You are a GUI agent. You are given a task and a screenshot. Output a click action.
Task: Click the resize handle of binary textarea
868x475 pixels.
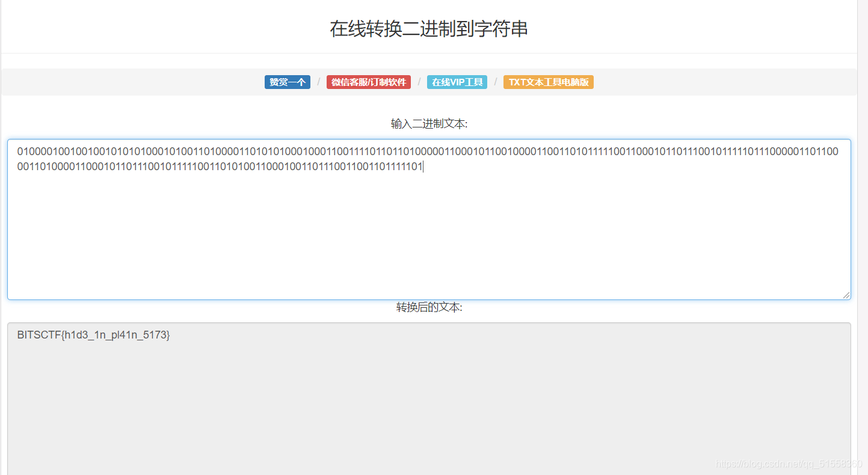(x=846, y=295)
